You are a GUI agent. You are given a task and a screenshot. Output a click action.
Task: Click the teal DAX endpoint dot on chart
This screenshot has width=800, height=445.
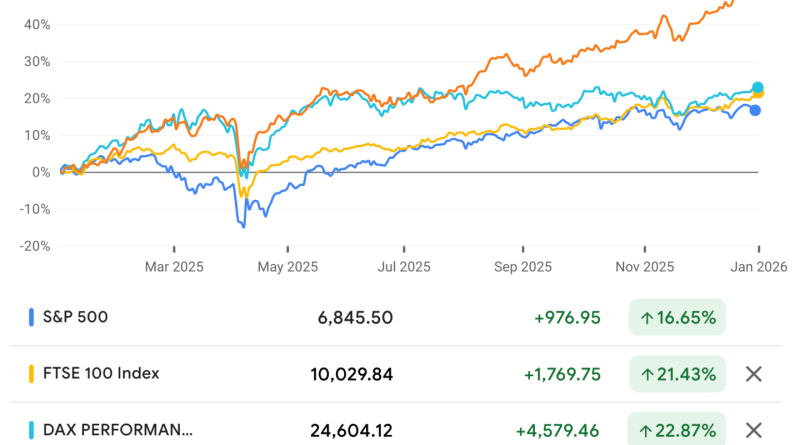click(x=757, y=87)
